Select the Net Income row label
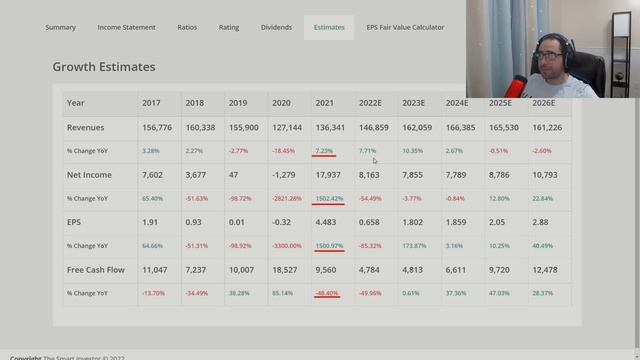This screenshot has height=360, width=640. click(89, 175)
